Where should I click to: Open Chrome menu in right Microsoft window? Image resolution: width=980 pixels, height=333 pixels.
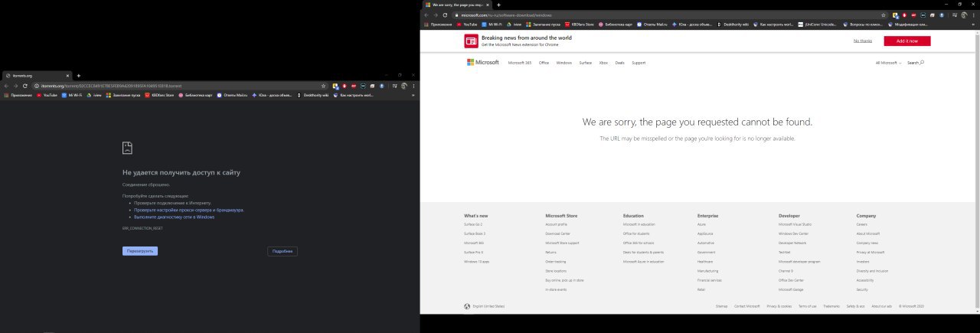click(x=975, y=15)
